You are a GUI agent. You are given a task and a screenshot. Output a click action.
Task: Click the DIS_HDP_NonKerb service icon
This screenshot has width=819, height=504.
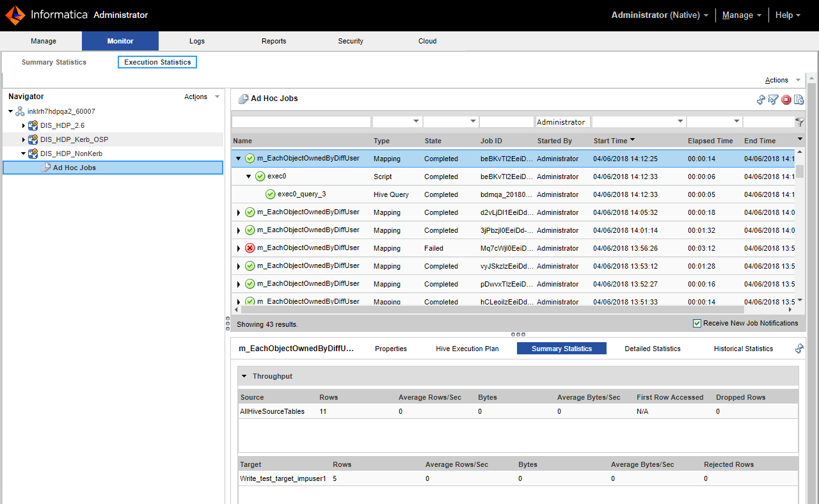[x=33, y=154]
